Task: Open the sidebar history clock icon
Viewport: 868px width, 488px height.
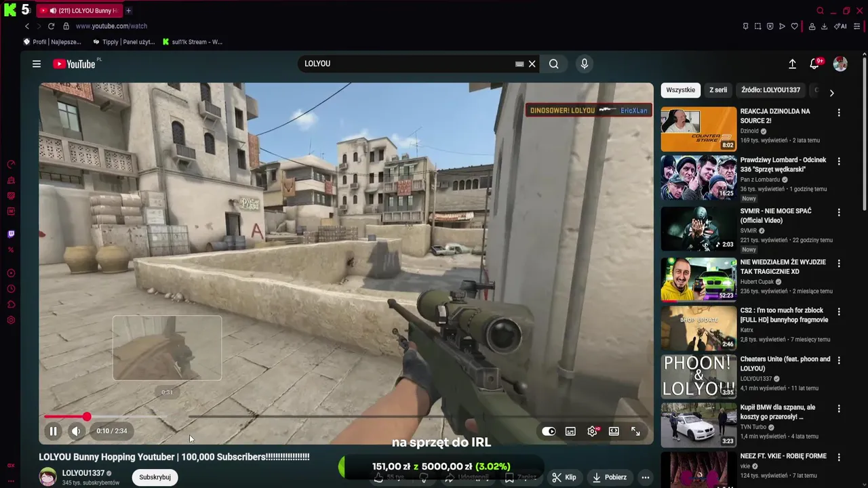Action: (x=11, y=289)
